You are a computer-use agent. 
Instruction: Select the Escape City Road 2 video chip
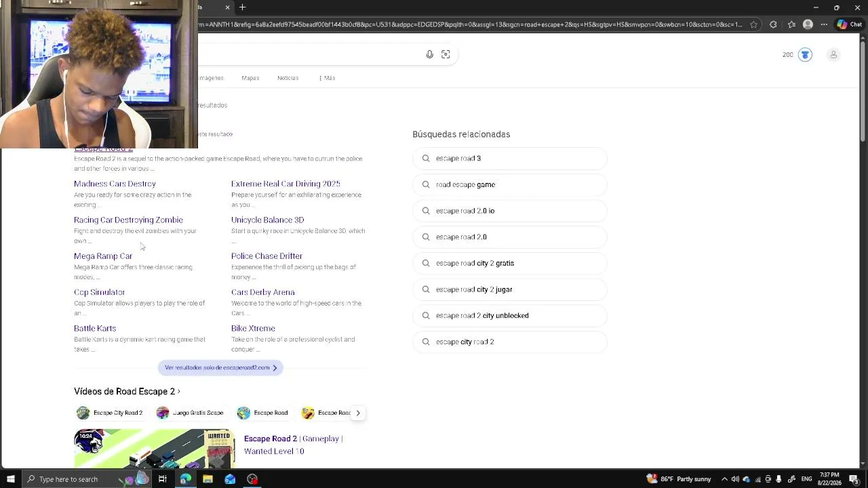[110, 413]
